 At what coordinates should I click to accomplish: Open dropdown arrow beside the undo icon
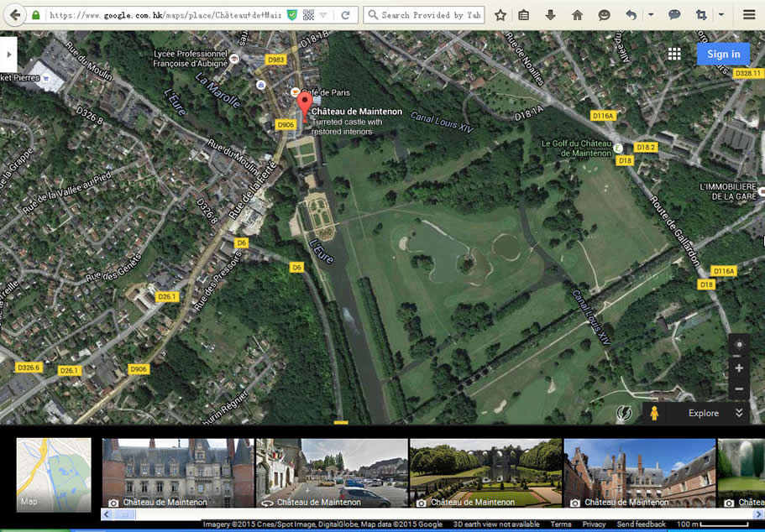coord(651,15)
